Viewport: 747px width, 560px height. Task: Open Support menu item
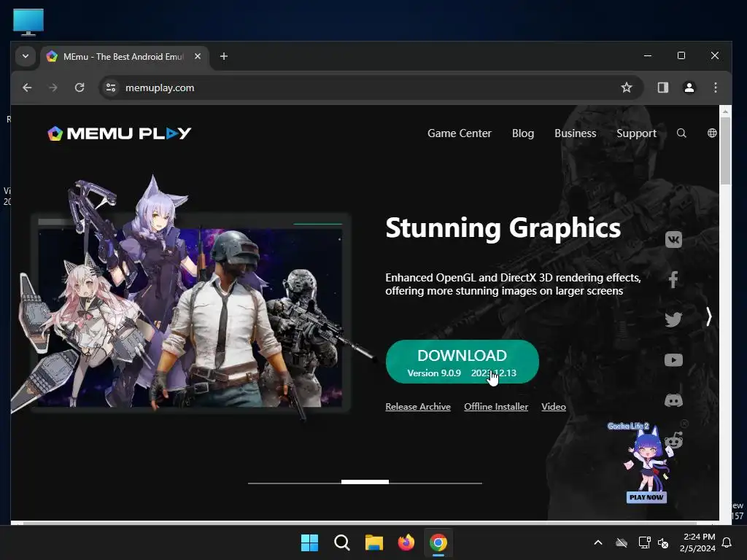click(x=636, y=133)
